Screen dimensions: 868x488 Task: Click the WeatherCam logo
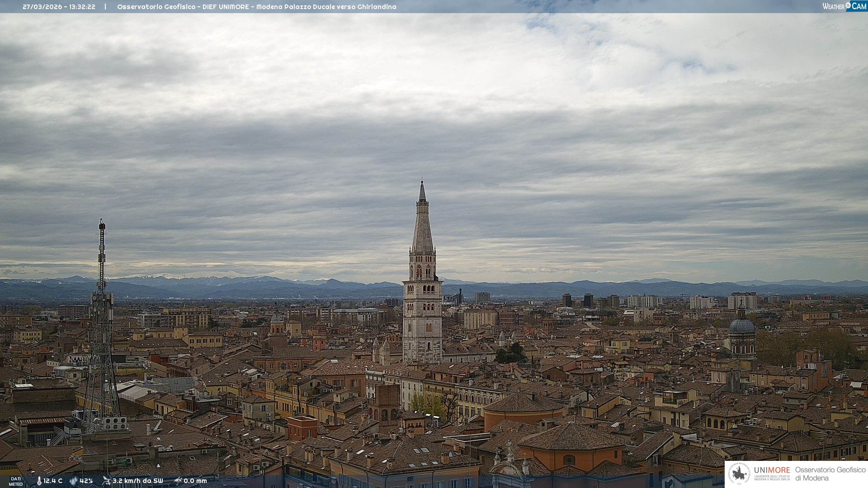click(844, 6)
